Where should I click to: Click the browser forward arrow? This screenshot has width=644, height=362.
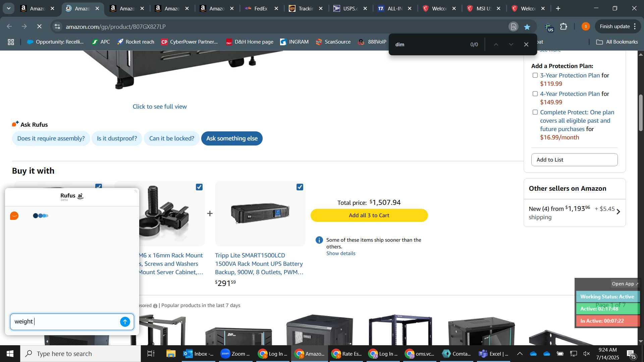[x=24, y=26]
